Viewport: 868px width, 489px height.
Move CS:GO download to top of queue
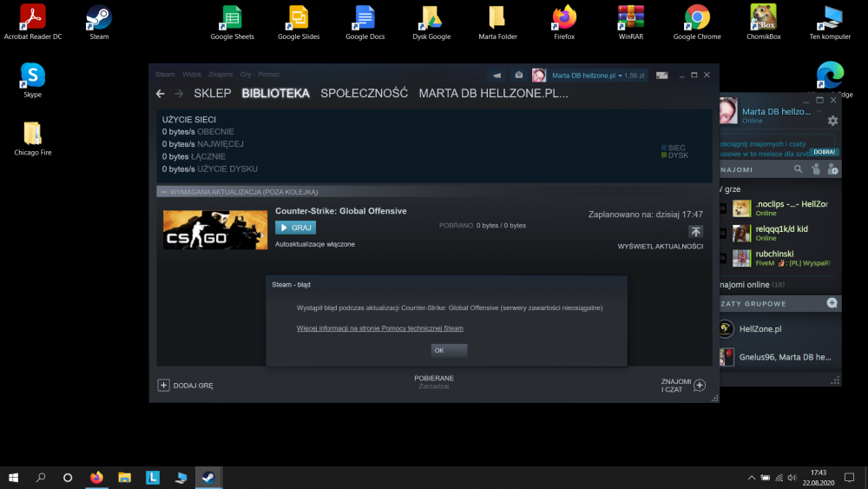[x=695, y=232]
